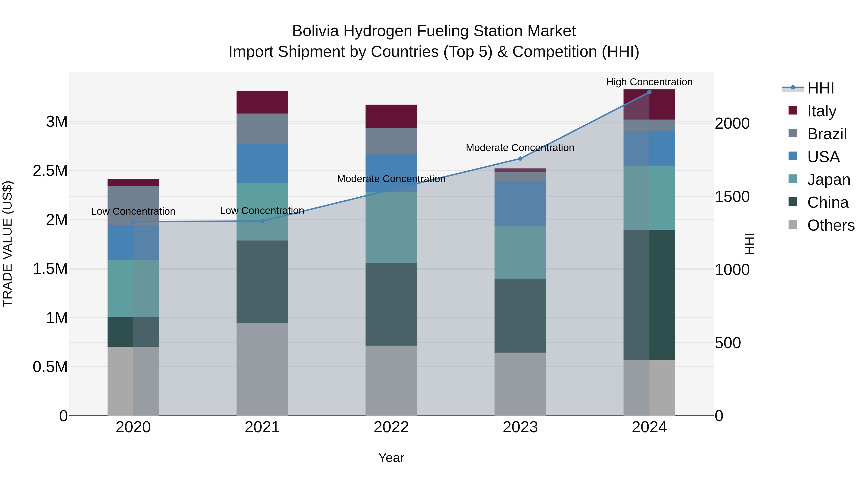Viewport: 868px width, 488px height.
Task: Toggle the Brazil legend entry
Action: tap(817, 134)
